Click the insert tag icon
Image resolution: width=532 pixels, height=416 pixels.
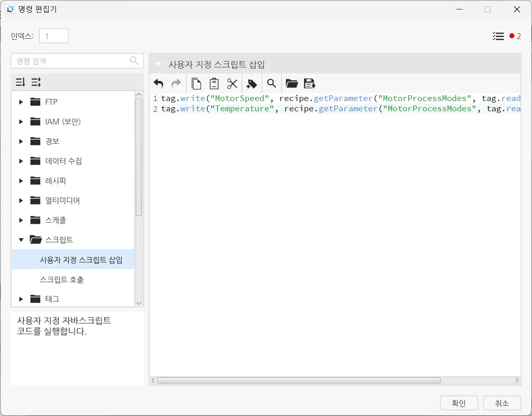(x=252, y=84)
